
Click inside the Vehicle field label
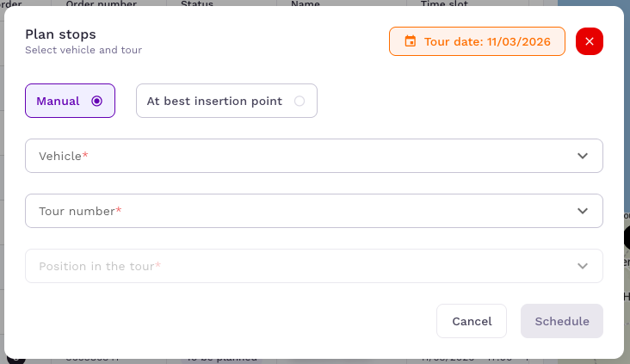[x=64, y=156]
